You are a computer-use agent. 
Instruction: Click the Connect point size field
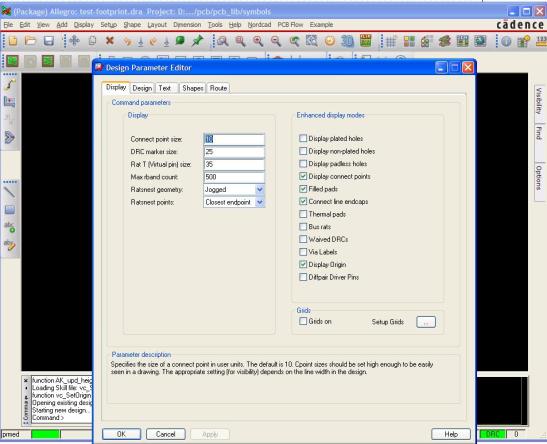point(234,139)
